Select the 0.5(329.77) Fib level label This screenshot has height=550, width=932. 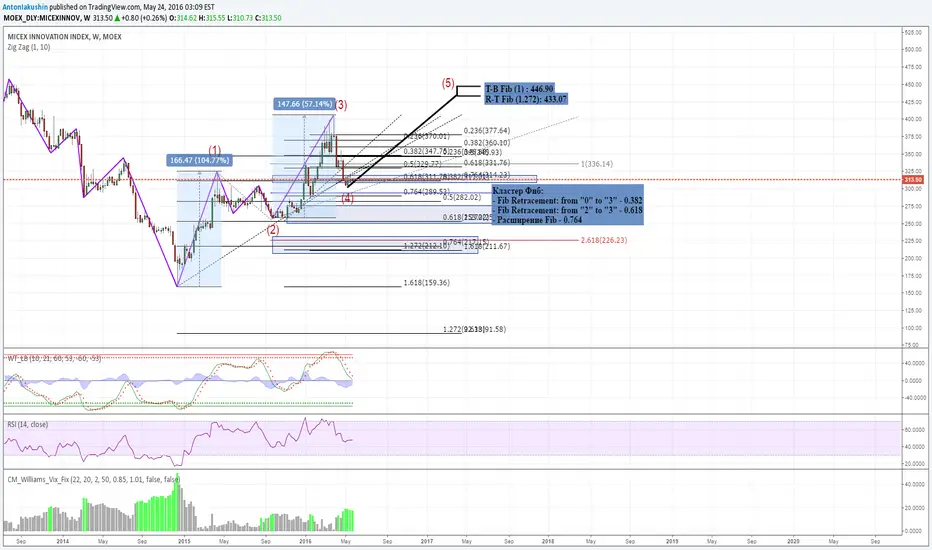pyautogui.click(x=423, y=164)
